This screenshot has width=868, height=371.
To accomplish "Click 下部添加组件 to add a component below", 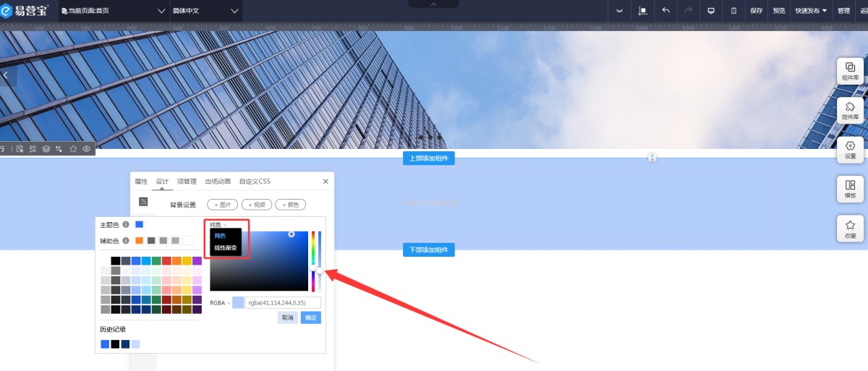I will pos(429,250).
